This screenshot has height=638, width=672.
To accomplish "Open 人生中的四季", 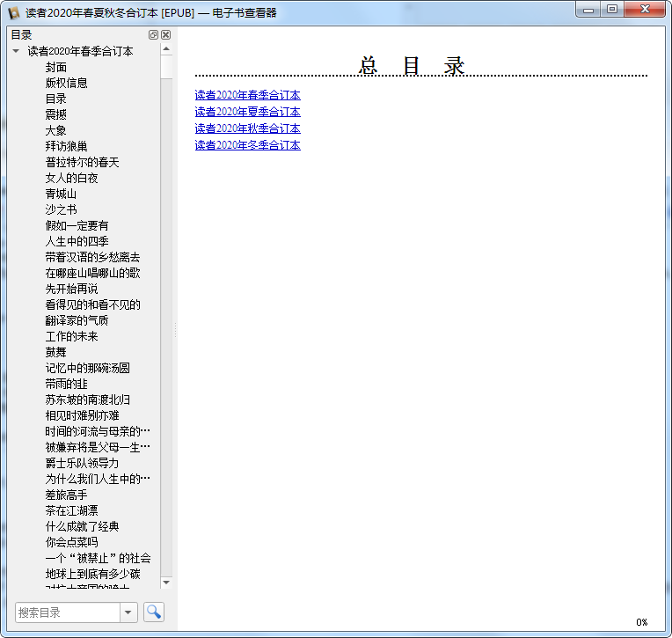I will tap(77, 241).
